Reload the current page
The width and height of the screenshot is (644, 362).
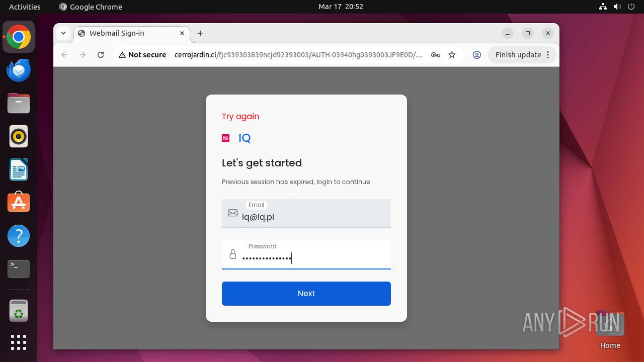tap(101, 55)
